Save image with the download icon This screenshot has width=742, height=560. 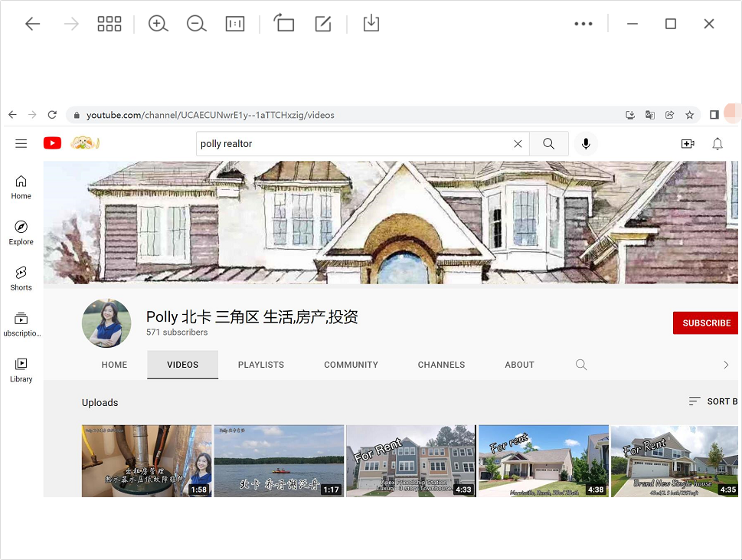coord(371,24)
